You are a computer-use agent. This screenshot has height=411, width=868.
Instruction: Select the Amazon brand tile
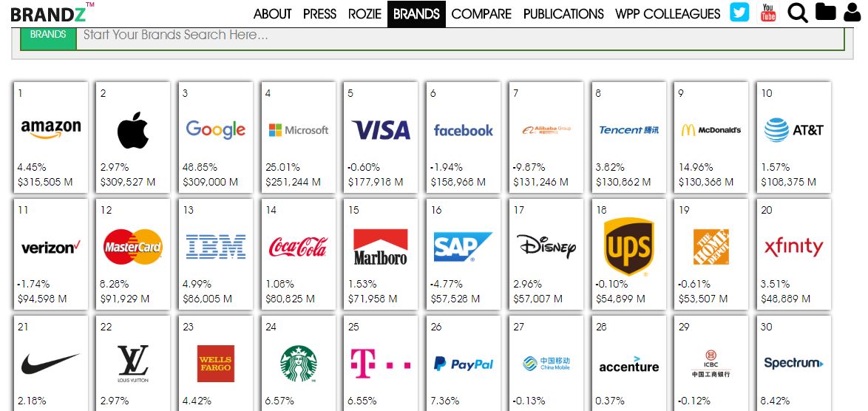point(51,137)
